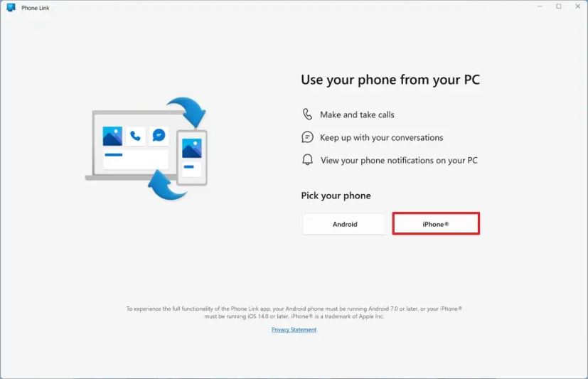Minimize the Phone Link window
This screenshot has width=588, height=379.
(x=540, y=6)
